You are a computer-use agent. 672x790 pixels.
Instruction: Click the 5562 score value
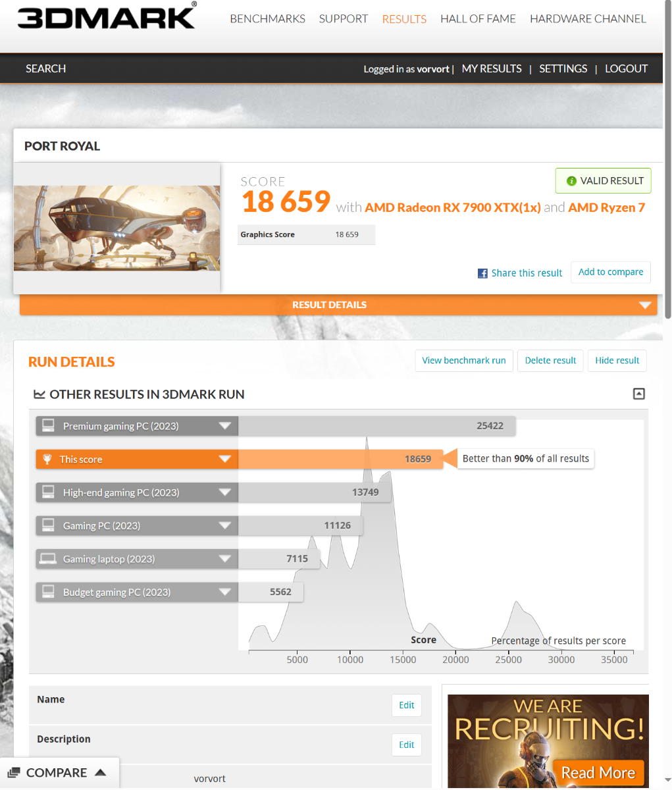pos(280,592)
